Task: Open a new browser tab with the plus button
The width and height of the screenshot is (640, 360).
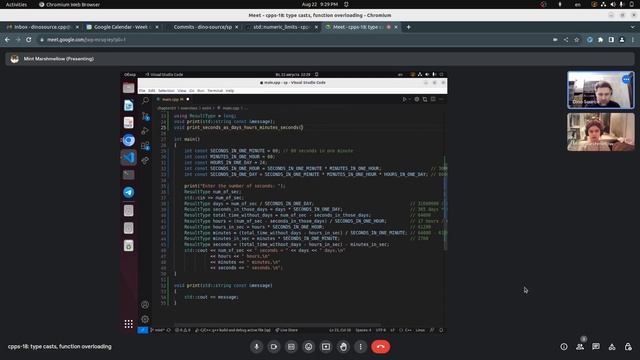Action: [408, 27]
